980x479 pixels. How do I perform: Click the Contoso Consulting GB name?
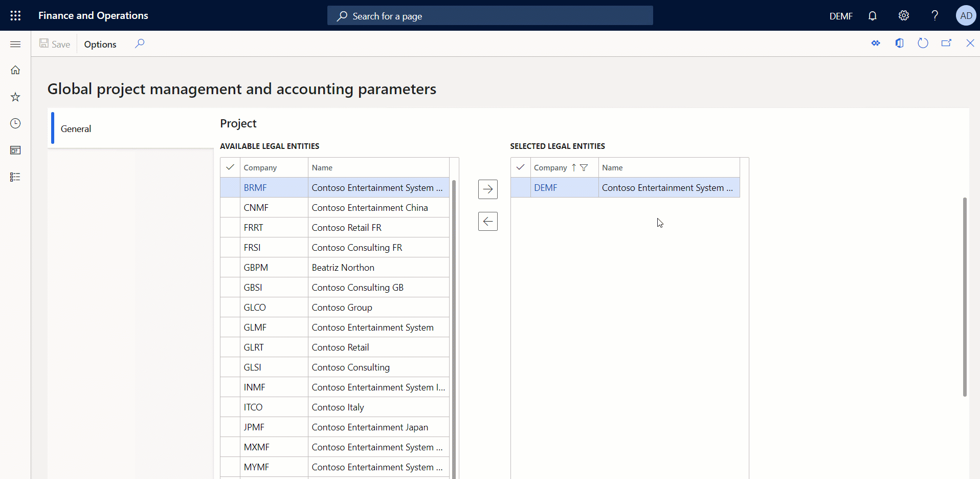(x=358, y=287)
